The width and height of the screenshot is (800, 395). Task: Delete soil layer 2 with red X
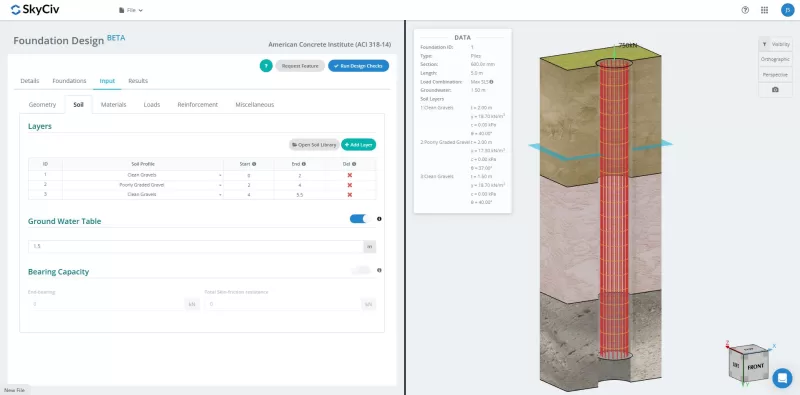(x=350, y=185)
